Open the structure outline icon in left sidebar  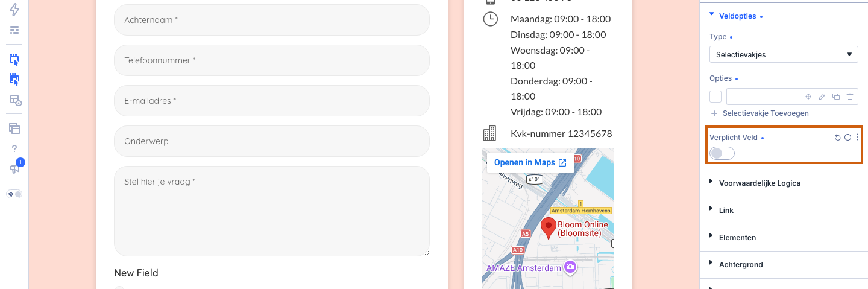click(x=14, y=30)
